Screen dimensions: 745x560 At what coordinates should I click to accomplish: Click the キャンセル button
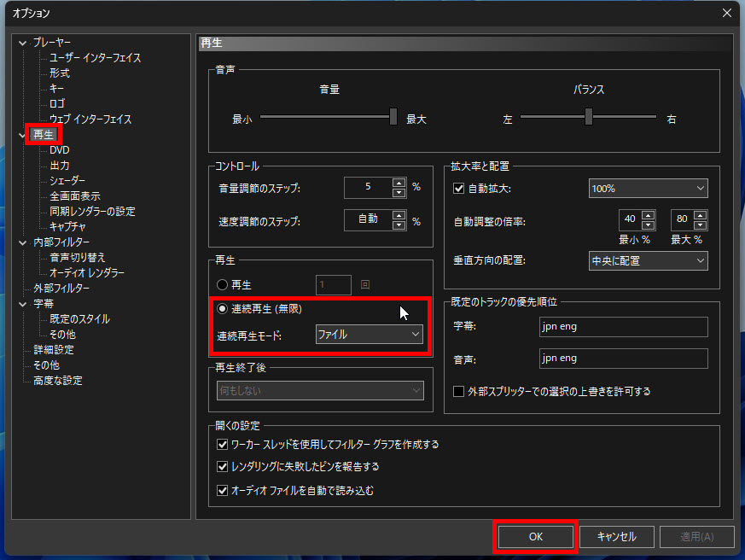618,536
